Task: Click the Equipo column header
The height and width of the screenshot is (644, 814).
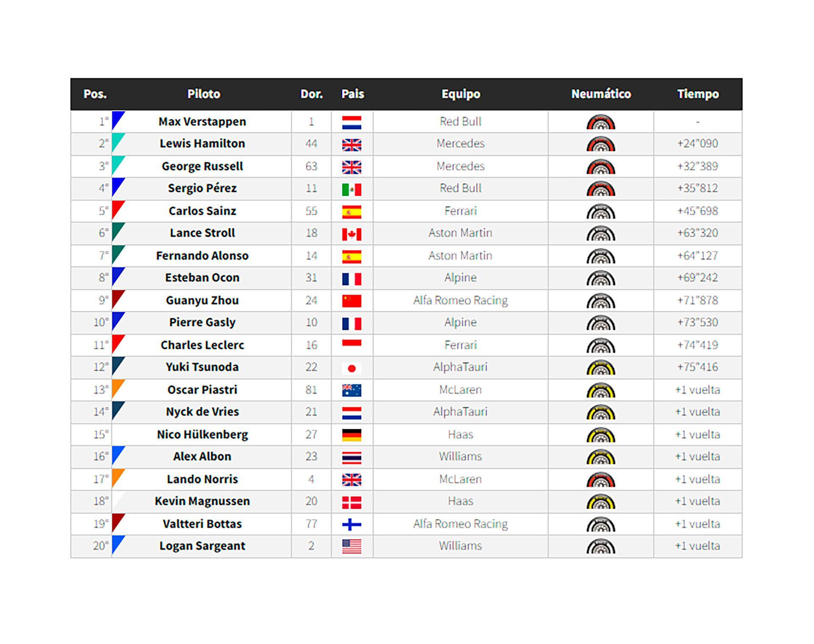Action: [460, 94]
